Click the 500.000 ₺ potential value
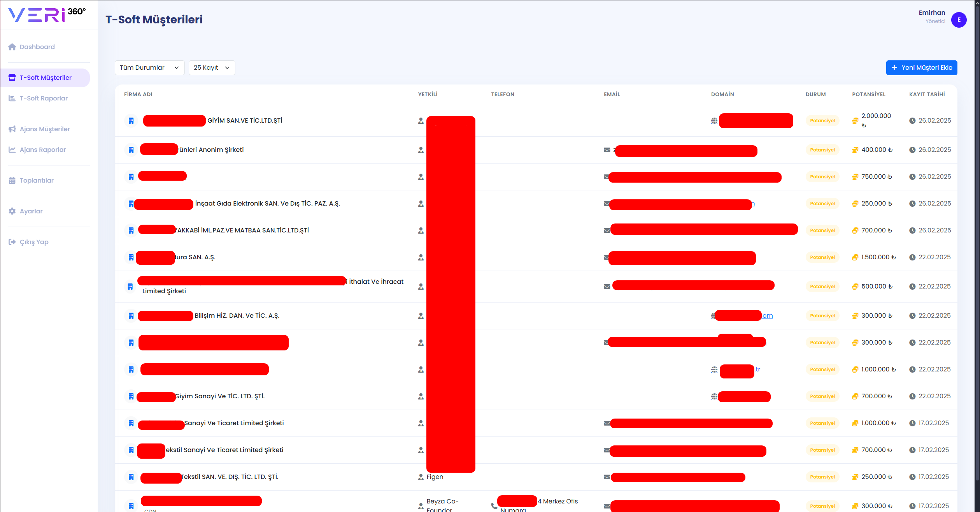 [877, 287]
